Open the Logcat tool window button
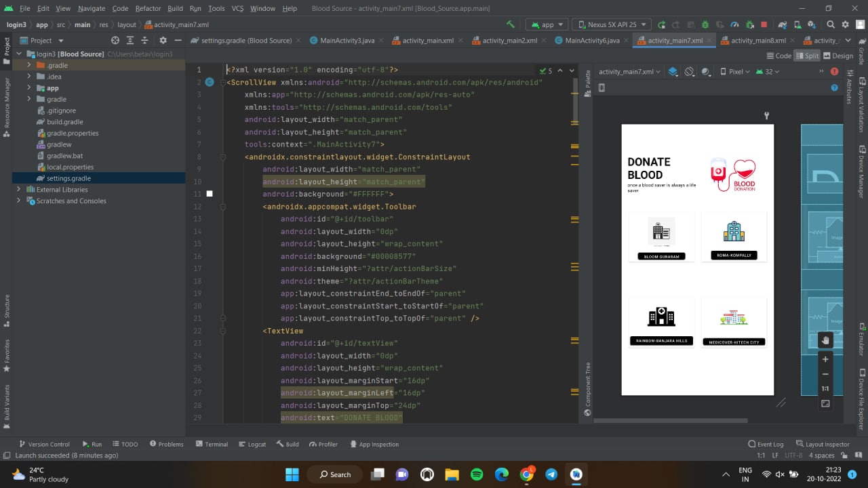Image resolution: width=868 pixels, height=488 pixels. [252, 445]
